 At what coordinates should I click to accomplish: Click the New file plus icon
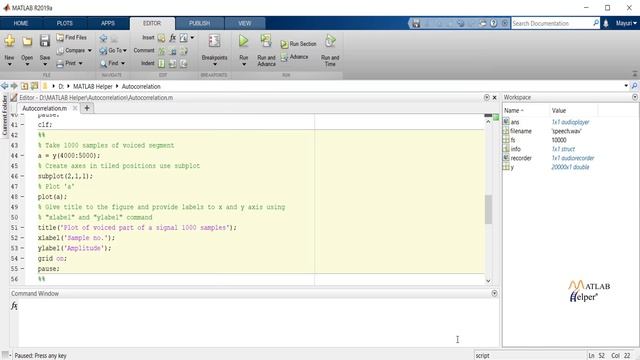coord(9,41)
